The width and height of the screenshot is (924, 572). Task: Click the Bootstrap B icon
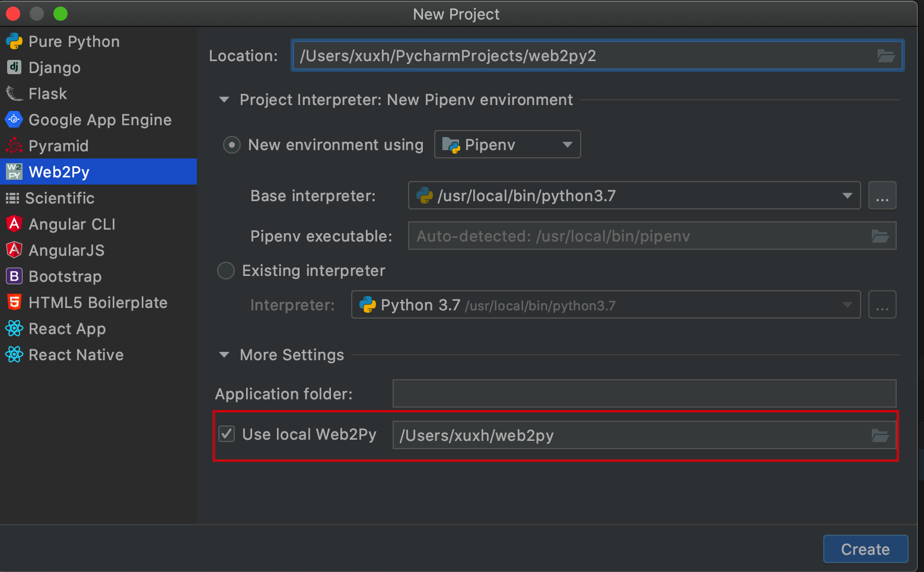pos(14,277)
